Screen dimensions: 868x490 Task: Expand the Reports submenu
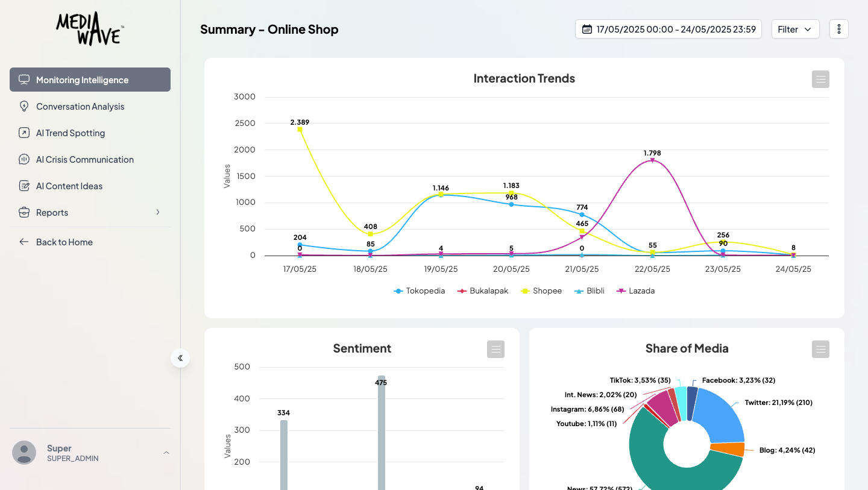click(158, 213)
